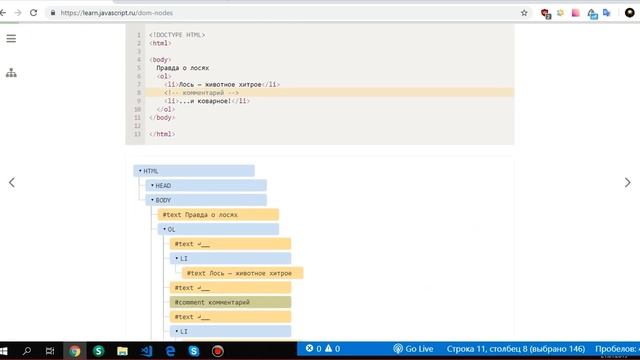Go to next lesson with right chevron

pyautogui.click(x=628, y=182)
